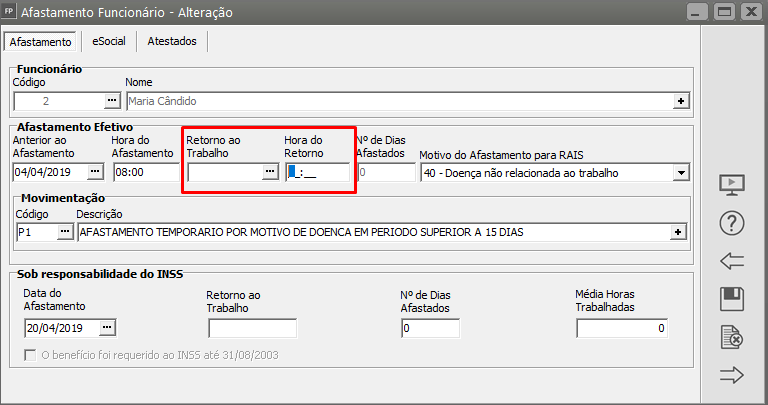Image resolution: width=768 pixels, height=405 pixels.
Task: Switch to the eSocial tab
Action: click(109, 41)
